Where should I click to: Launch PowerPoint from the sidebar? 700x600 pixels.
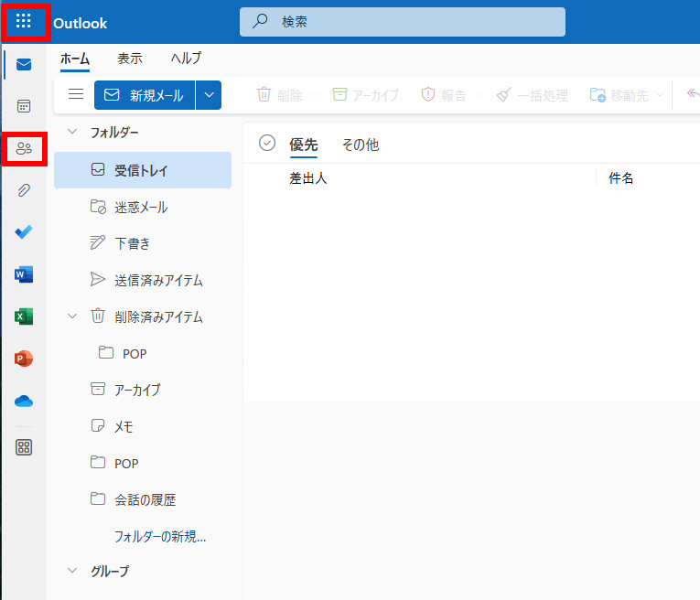coord(24,359)
